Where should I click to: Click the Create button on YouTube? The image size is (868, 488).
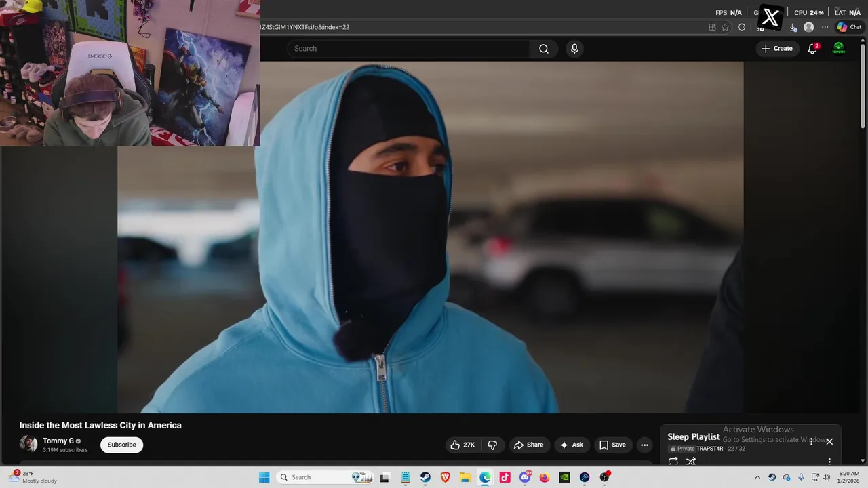click(x=777, y=49)
